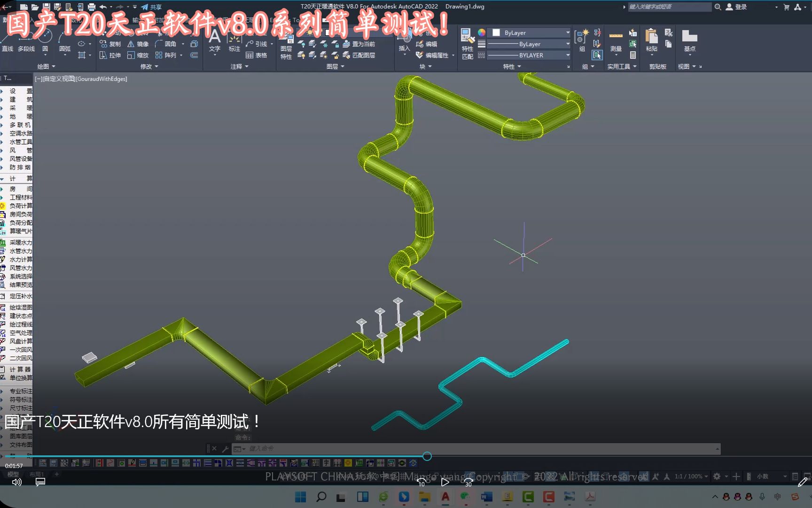
Task: Click the keyword search box in title bar
Action: pyautogui.click(x=669, y=7)
